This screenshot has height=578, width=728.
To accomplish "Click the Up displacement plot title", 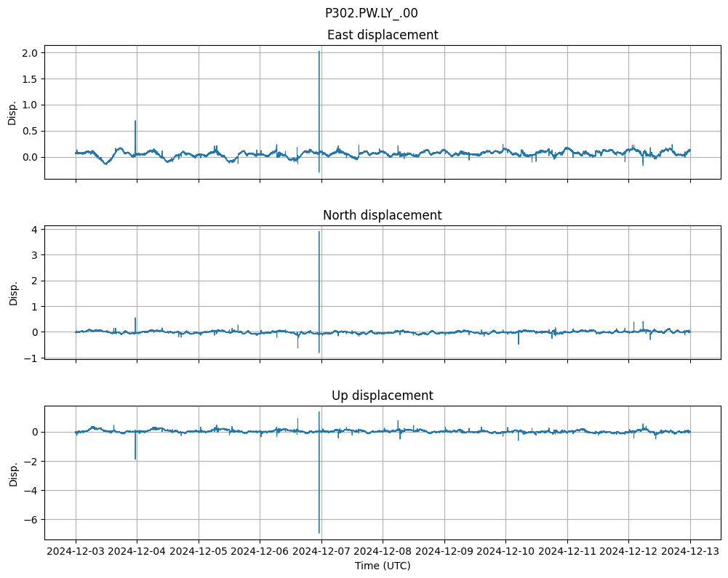I will pyautogui.click(x=383, y=396).
